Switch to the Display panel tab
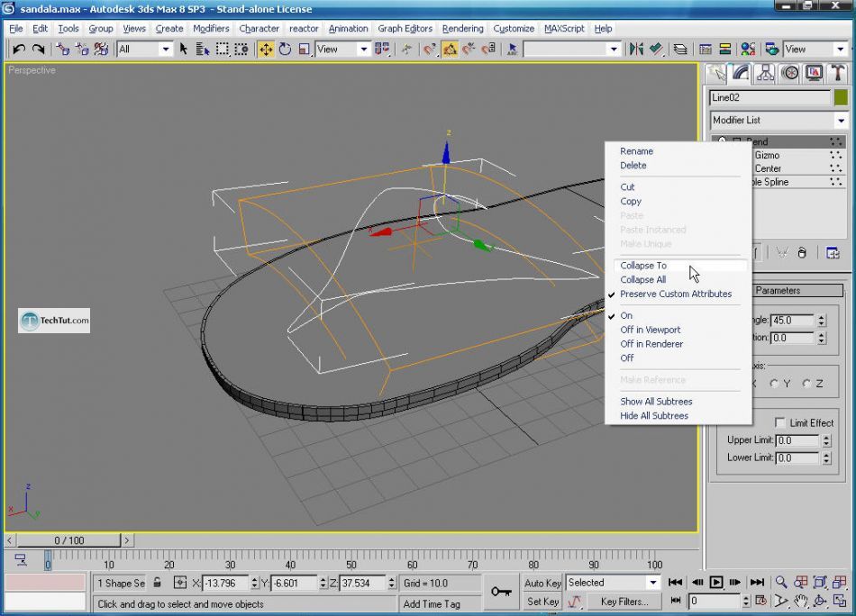The image size is (856, 616). [814, 74]
